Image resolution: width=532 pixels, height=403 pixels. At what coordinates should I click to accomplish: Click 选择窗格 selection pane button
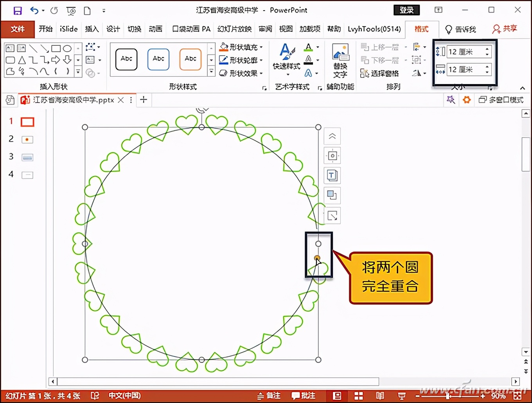tap(379, 73)
